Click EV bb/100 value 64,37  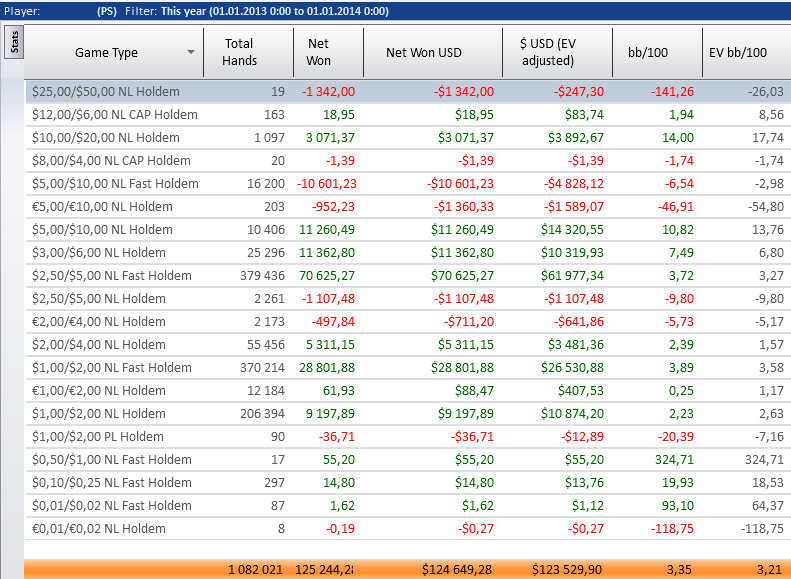768,506
